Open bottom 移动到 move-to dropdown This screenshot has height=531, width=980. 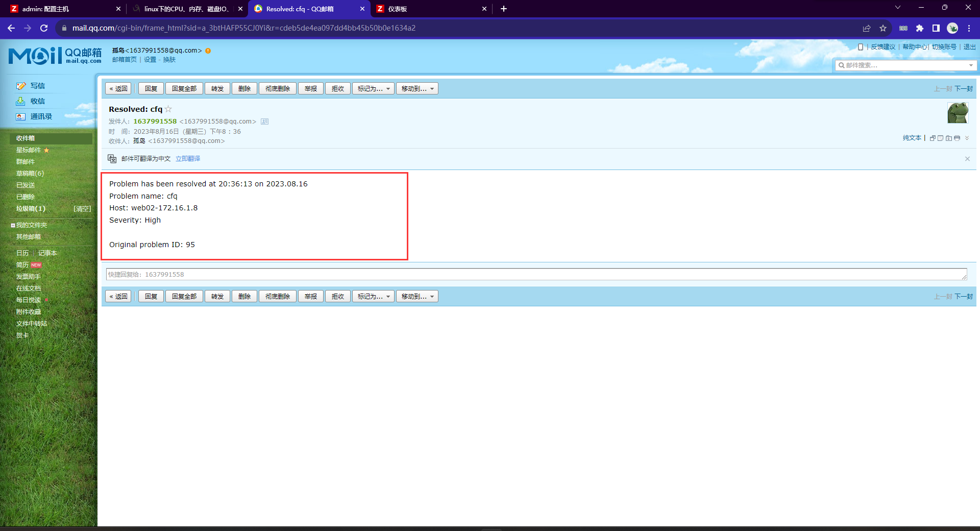click(x=417, y=296)
